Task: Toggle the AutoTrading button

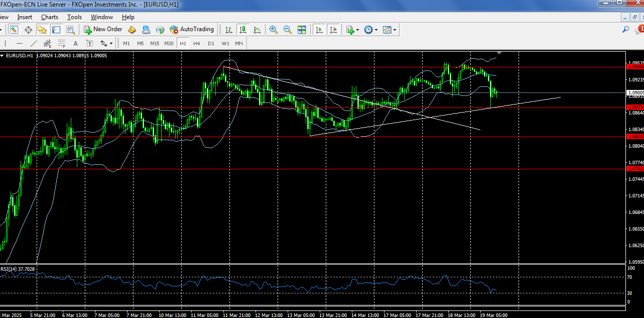Action: [192, 30]
